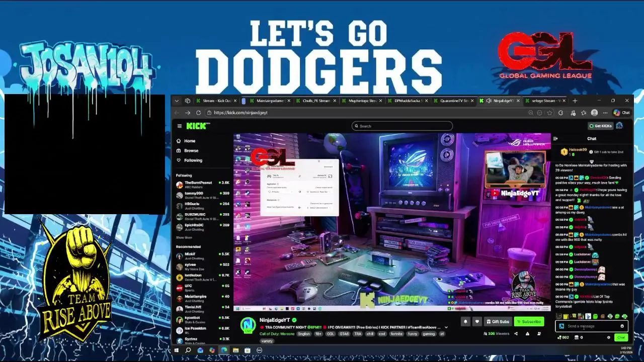Open chat settings gear icon
The height and width of the screenshot is (362, 644).
[608, 337]
